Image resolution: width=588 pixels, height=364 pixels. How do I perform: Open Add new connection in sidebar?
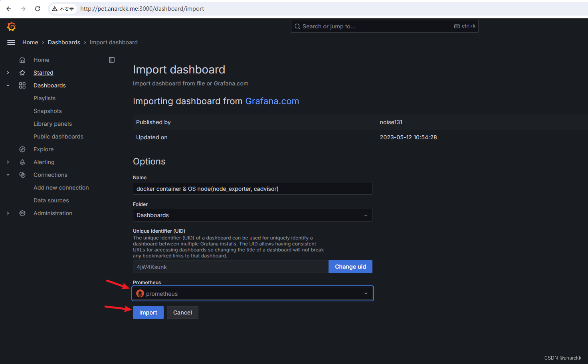coord(61,188)
